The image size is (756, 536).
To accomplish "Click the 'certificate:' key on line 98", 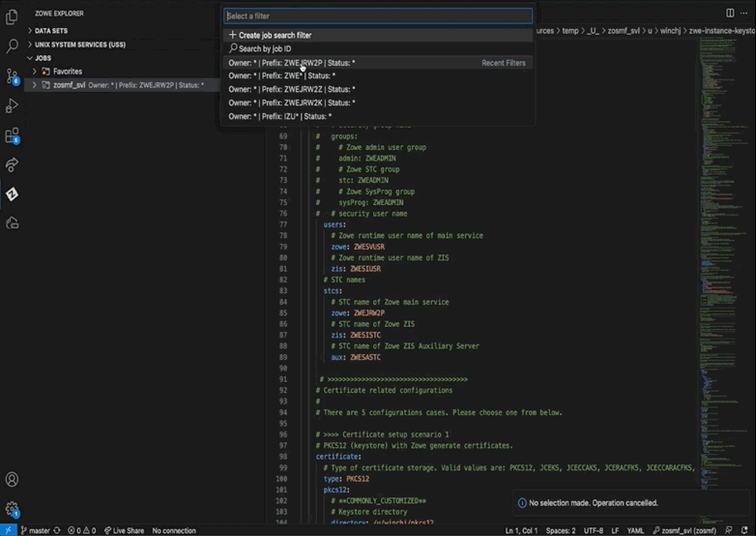I will point(338,457).
